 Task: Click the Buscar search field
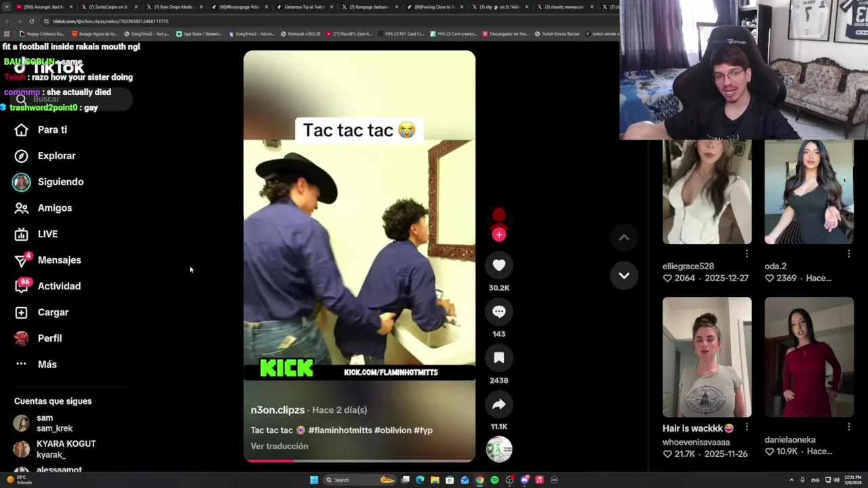point(71,99)
